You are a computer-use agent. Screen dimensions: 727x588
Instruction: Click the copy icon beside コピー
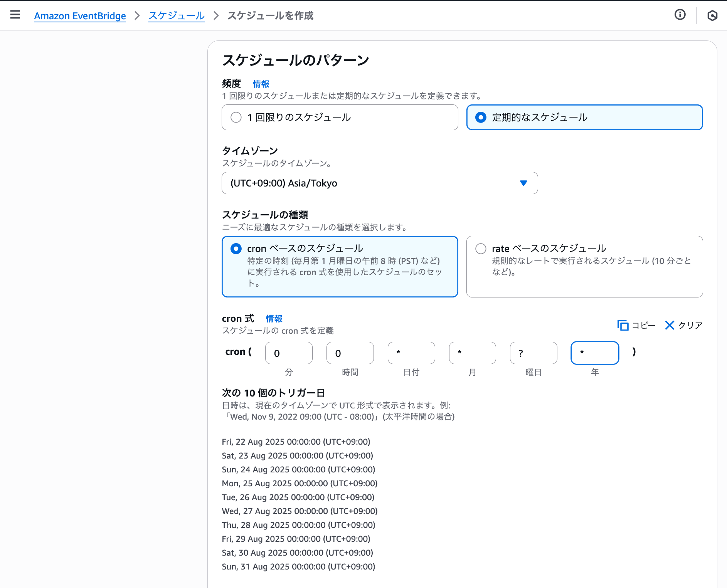[x=623, y=325]
